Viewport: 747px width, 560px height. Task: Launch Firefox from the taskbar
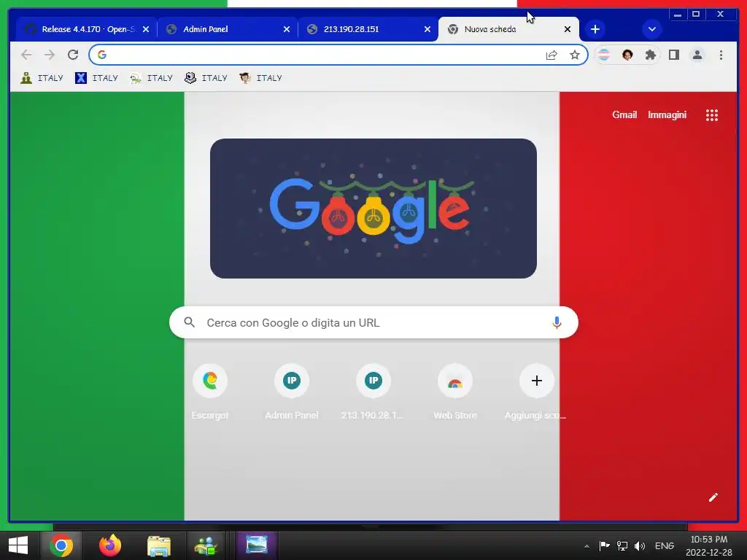(110, 545)
